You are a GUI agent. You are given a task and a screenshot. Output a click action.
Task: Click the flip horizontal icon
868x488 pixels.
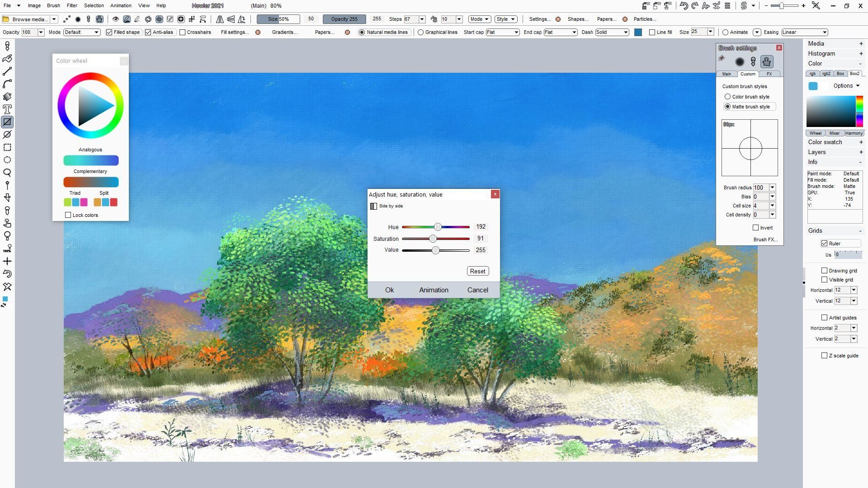[x=221, y=19]
